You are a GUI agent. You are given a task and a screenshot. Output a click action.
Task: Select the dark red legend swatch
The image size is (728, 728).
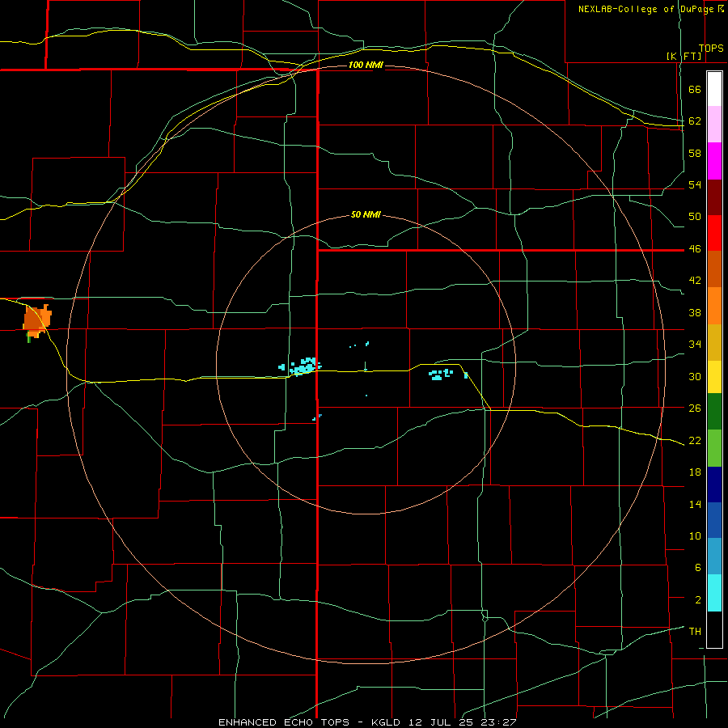coord(714,197)
